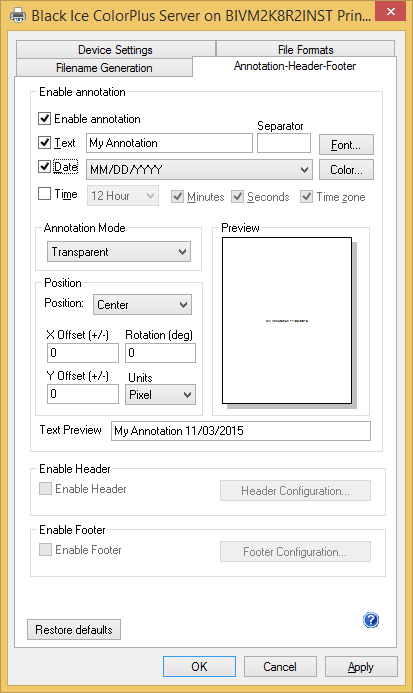Expand the Units Pixel dropdown
This screenshot has height=693, width=413.
click(x=161, y=395)
